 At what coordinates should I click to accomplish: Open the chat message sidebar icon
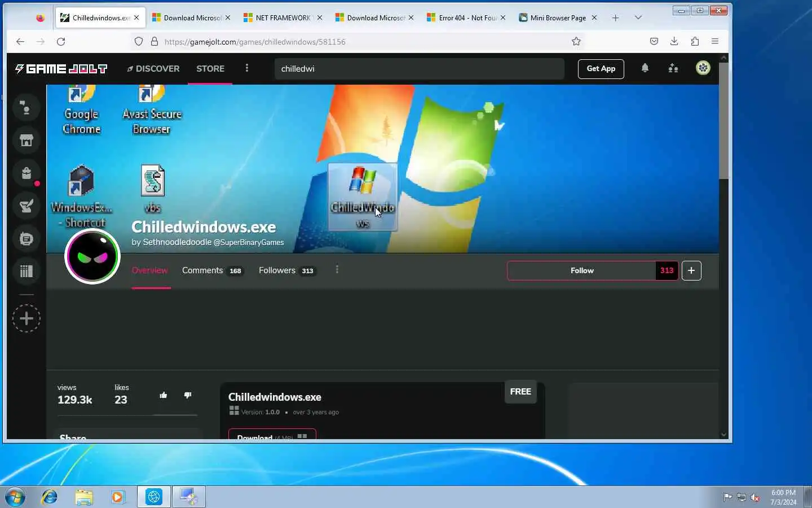coord(26,239)
